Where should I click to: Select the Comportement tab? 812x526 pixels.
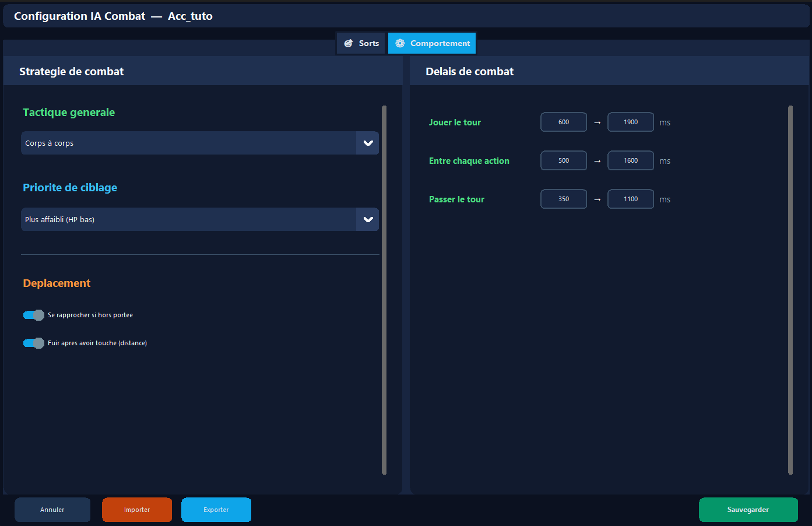pyautogui.click(x=431, y=43)
